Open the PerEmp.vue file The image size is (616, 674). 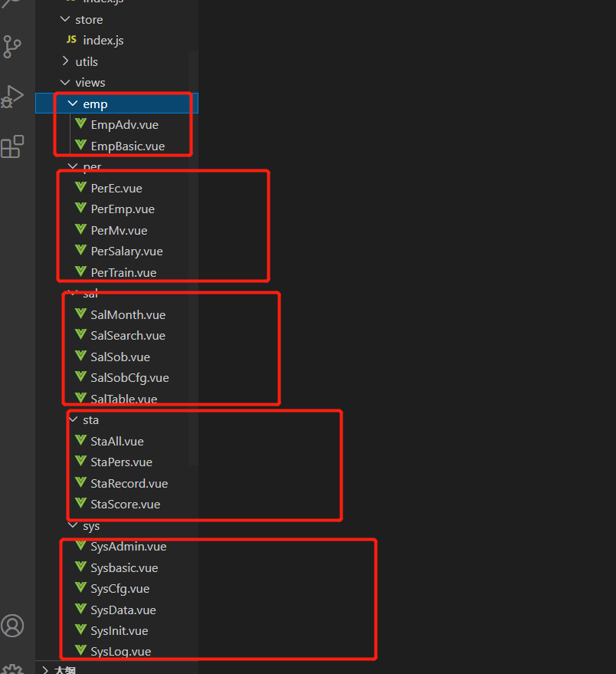[x=123, y=209]
